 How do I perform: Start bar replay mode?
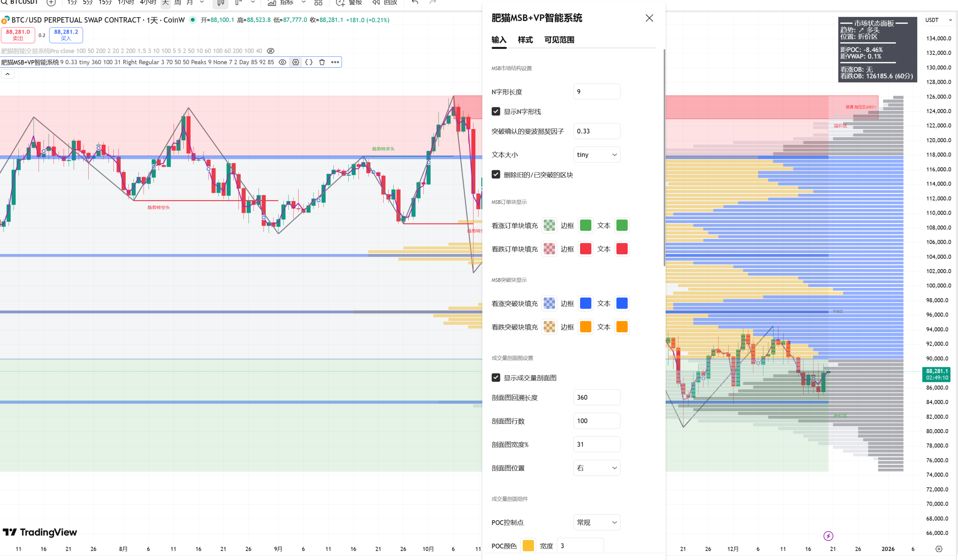click(385, 3)
